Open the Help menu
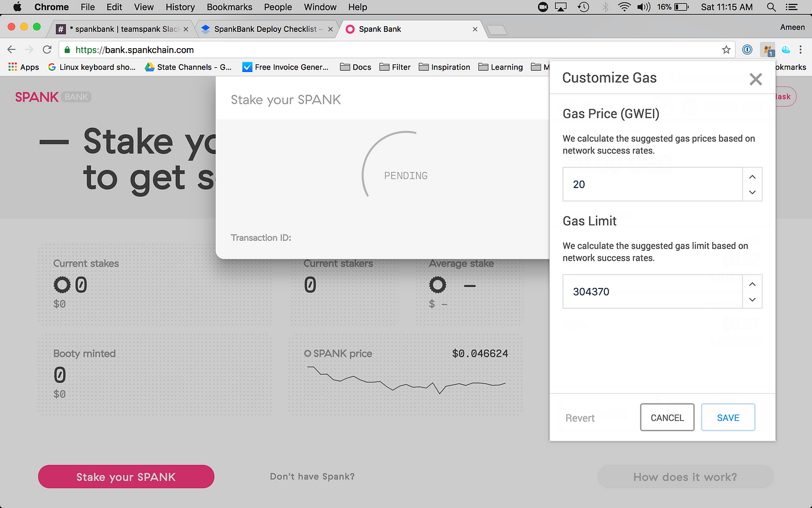Image resolution: width=812 pixels, height=508 pixels. tap(358, 7)
